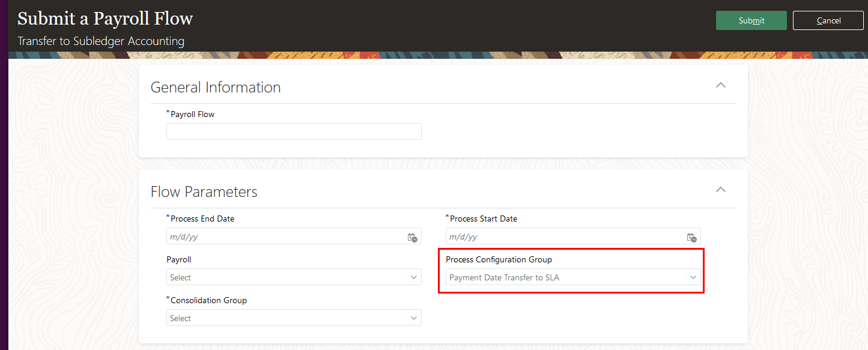Click the Transfer to Subledger Accounting subtitle
The width and height of the screenshot is (868, 350).
coord(101,41)
